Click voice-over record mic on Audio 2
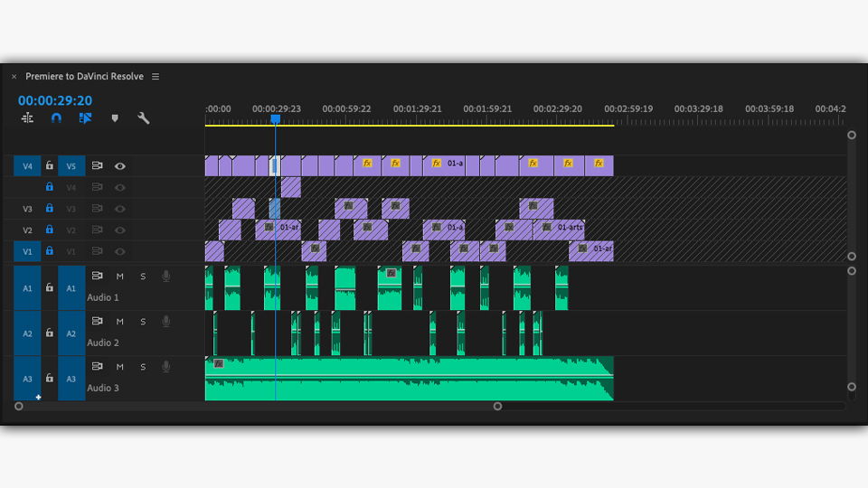The image size is (868, 488). coord(165,322)
